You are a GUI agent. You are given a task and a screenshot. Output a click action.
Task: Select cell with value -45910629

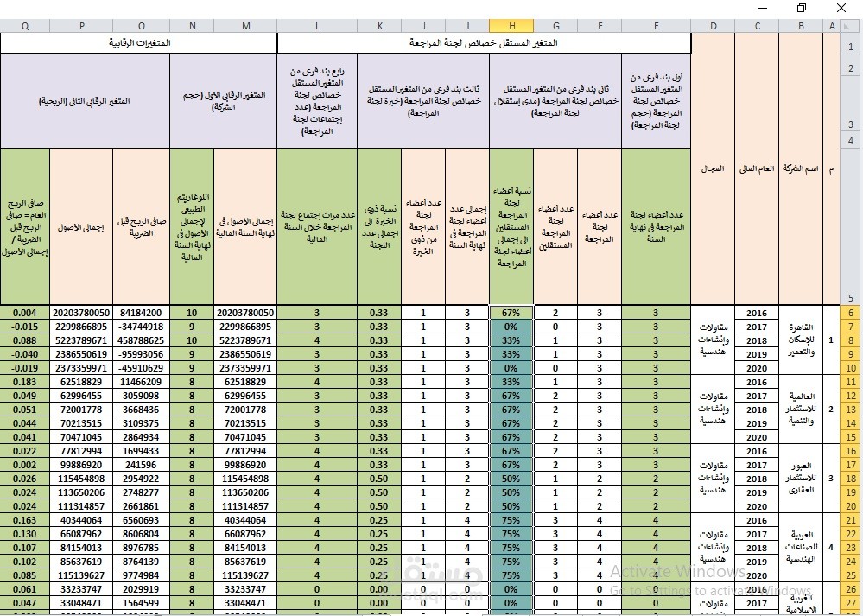point(142,368)
